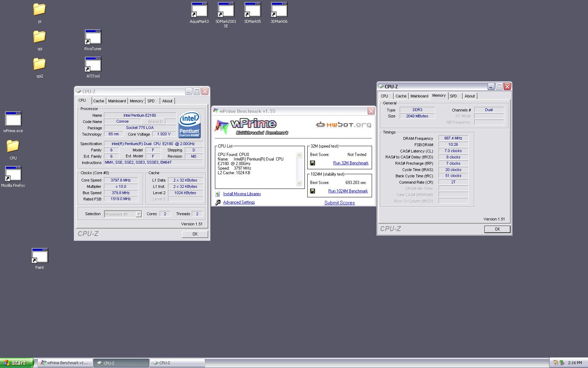The image size is (588, 368).
Task: Click the Intel Pentium logo in CPU-Z
Action: [x=189, y=124]
